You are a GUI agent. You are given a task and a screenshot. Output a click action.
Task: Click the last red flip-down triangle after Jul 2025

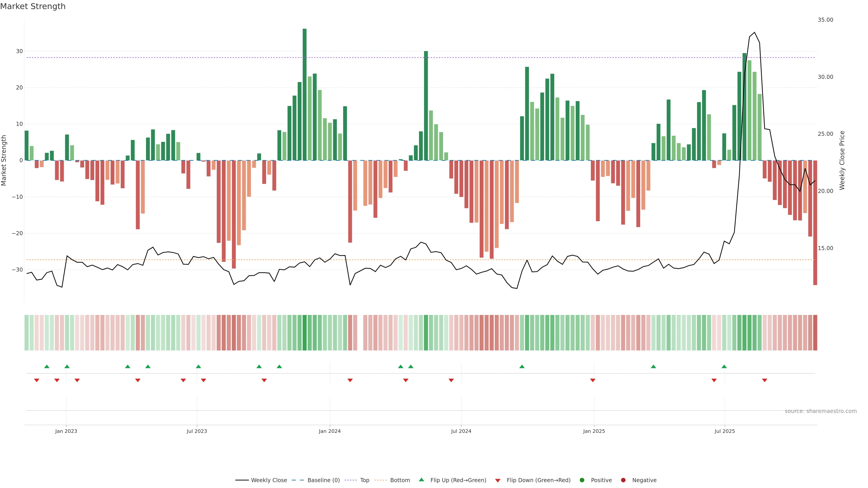(764, 380)
